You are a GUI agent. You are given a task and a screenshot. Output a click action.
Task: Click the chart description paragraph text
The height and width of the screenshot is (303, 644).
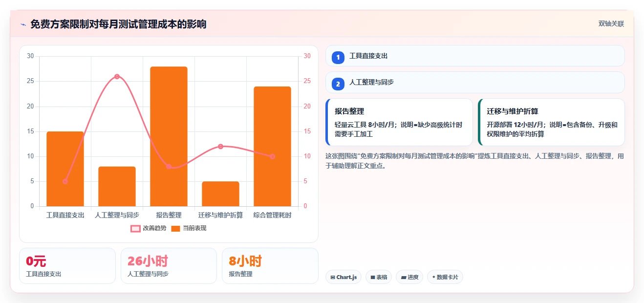tap(474, 161)
